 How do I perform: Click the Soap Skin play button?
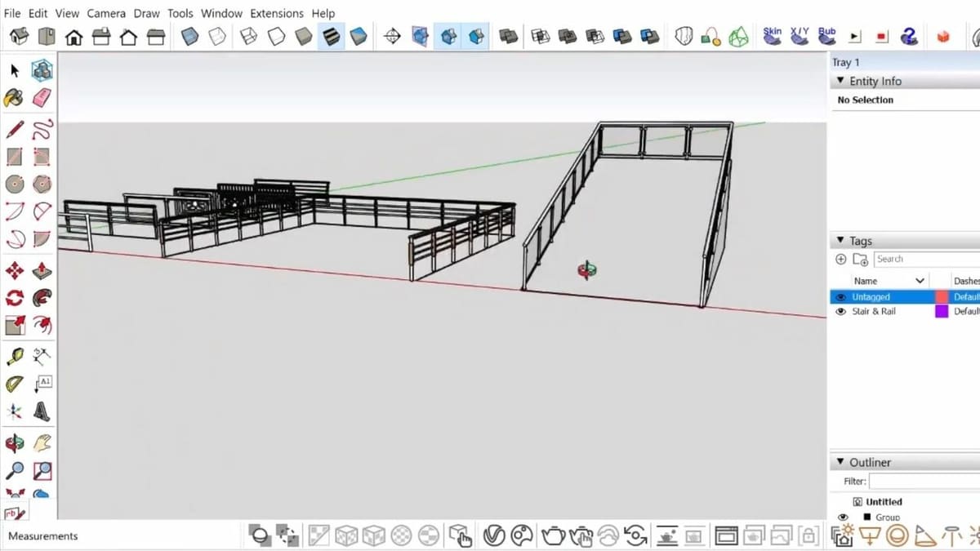pyautogui.click(x=855, y=37)
